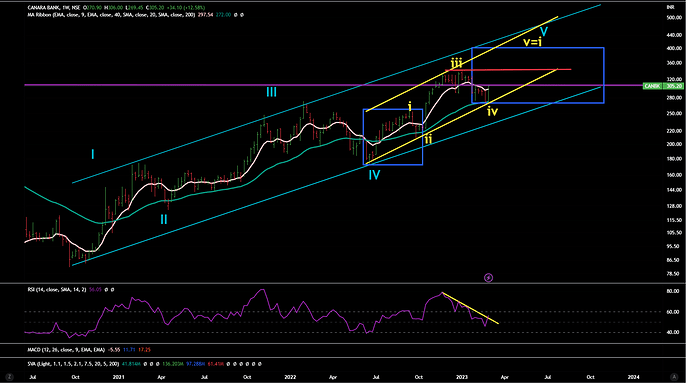Screen dimensions: 690x383
Task: Select the yellow 'iii' wave label
Action: [x=456, y=63]
